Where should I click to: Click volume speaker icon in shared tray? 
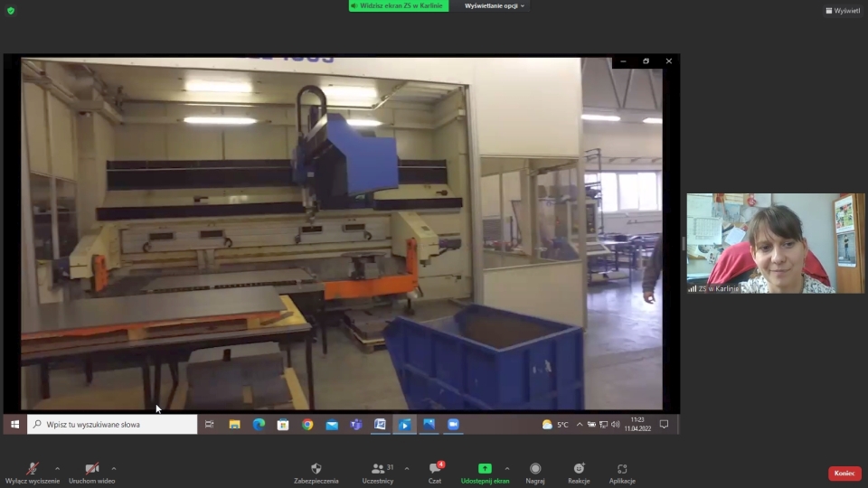616,425
